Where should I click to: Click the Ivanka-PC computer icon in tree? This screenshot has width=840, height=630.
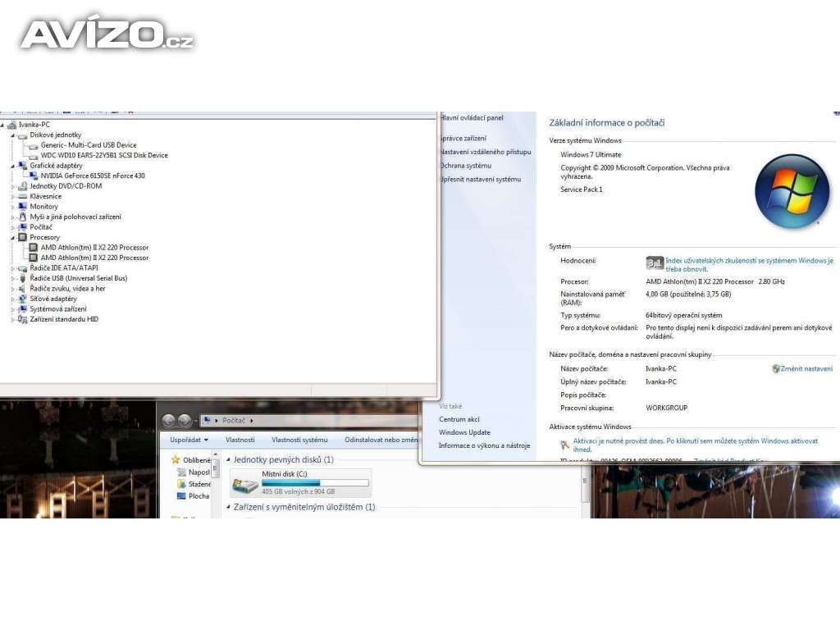[11, 125]
